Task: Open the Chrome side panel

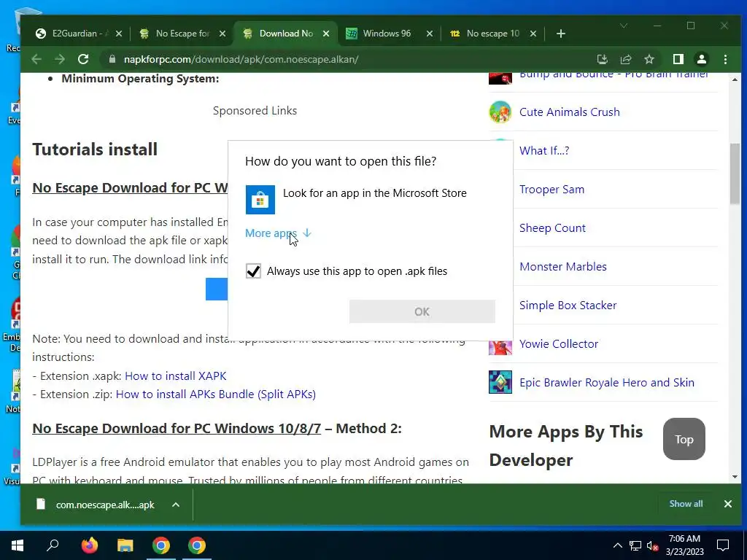Action: point(678,59)
